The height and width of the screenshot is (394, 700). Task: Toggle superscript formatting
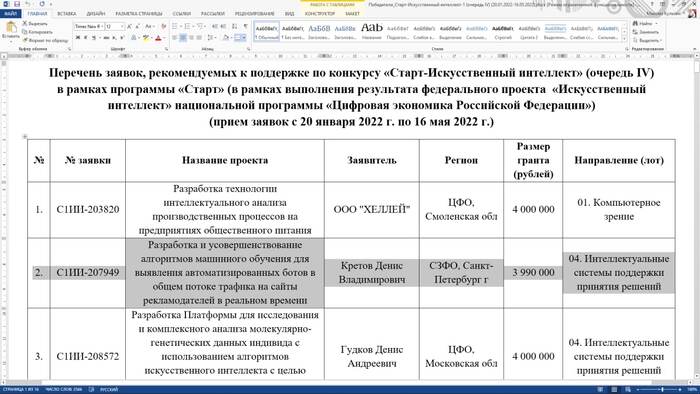click(x=122, y=38)
